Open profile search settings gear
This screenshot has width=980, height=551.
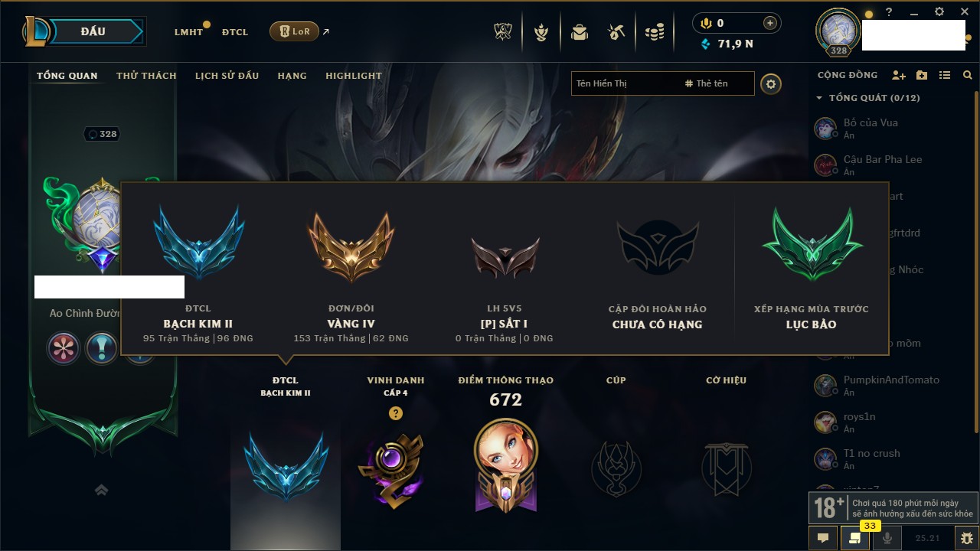771,83
